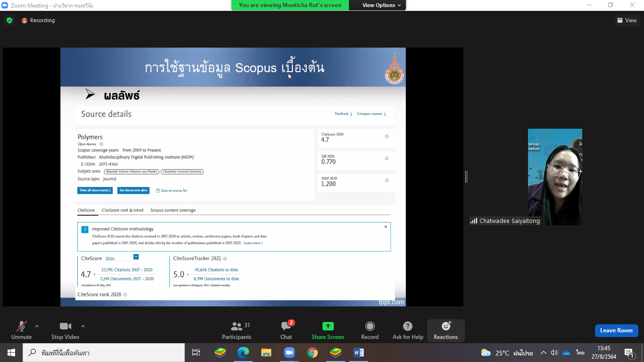Unmute the microphone in Zoom
Viewport: 644px width, 362px height.
(22, 330)
